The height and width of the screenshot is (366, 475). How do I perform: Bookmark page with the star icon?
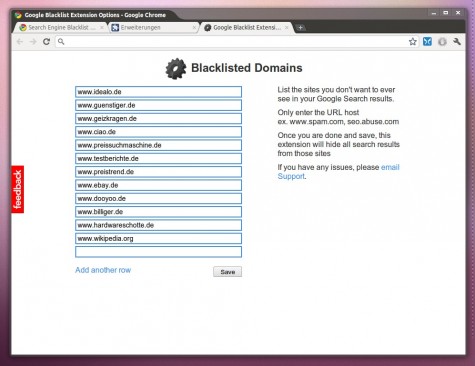point(413,42)
